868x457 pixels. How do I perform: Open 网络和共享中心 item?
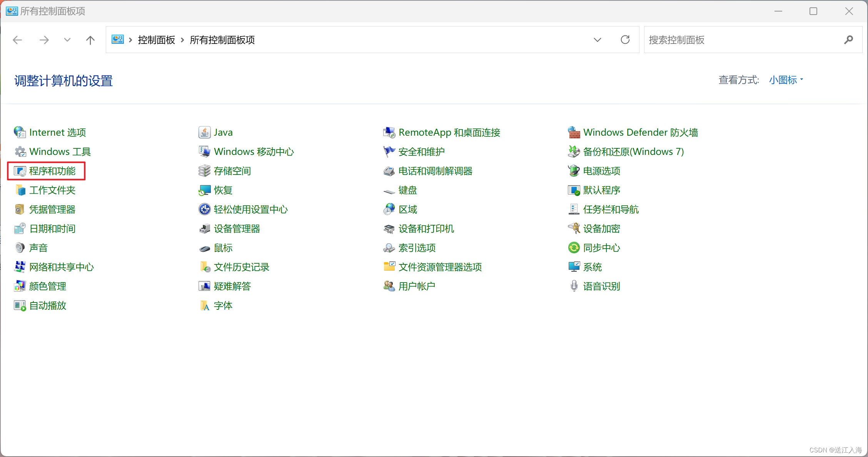[61, 267]
